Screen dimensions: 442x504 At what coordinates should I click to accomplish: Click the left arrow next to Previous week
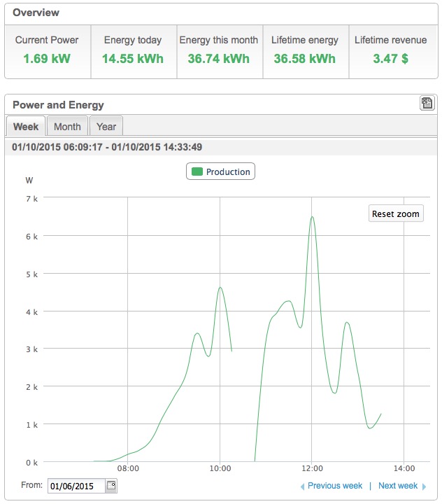(x=302, y=486)
